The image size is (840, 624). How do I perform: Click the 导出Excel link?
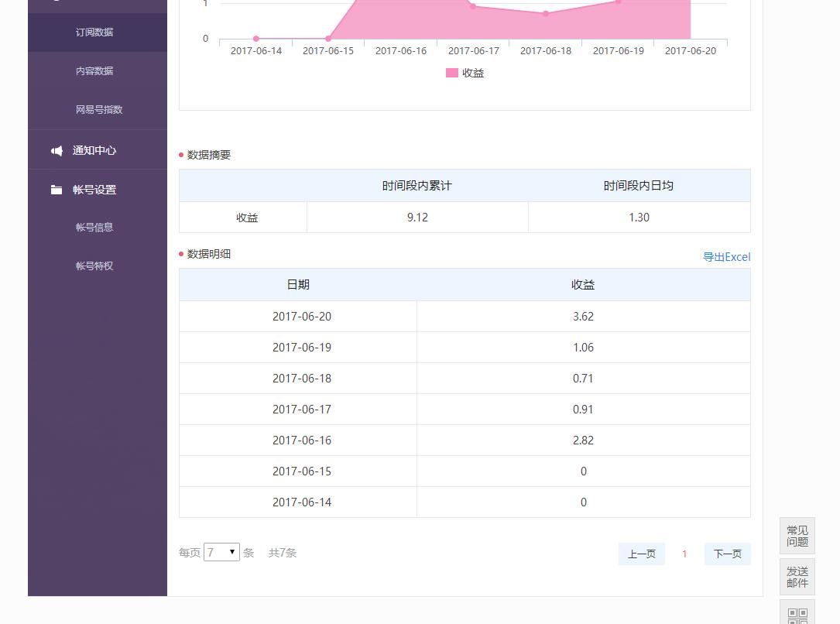[726, 256]
